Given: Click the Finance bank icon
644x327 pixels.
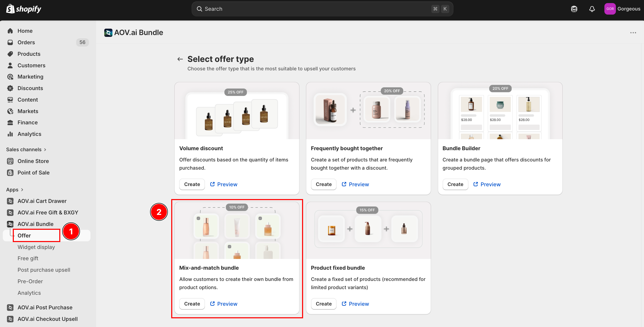Looking at the screenshot, I should 10,123.
